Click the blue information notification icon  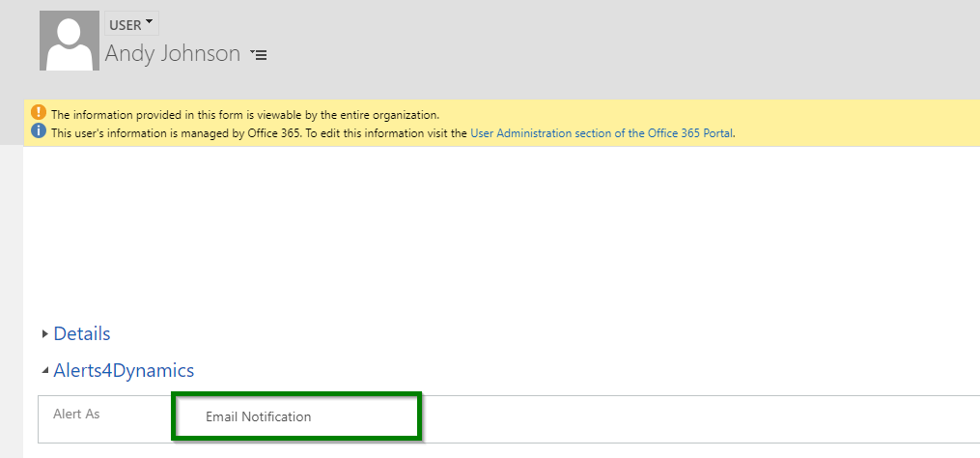tap(39, 131)
